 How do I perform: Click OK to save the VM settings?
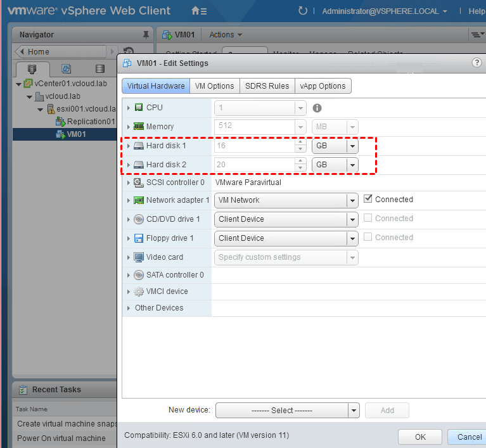420,437
